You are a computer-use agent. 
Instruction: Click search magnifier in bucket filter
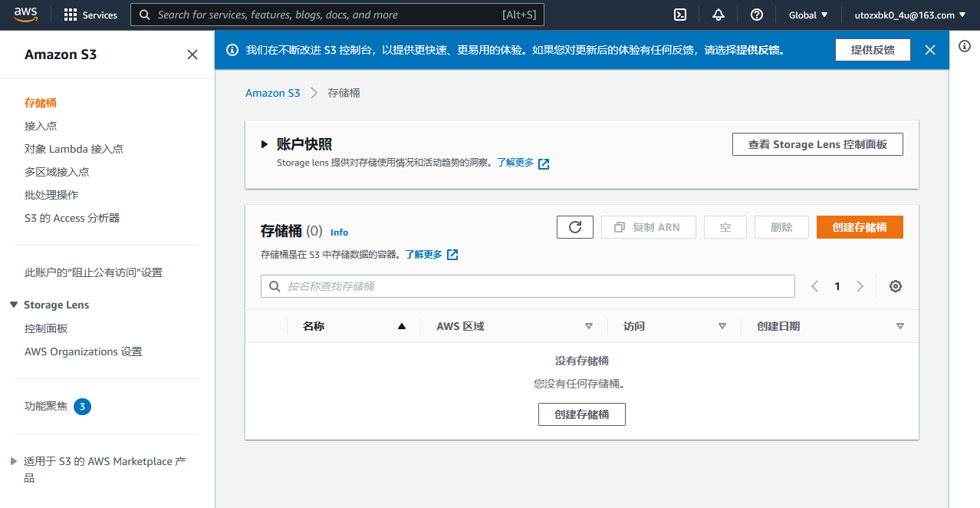(x=275, y=286)
